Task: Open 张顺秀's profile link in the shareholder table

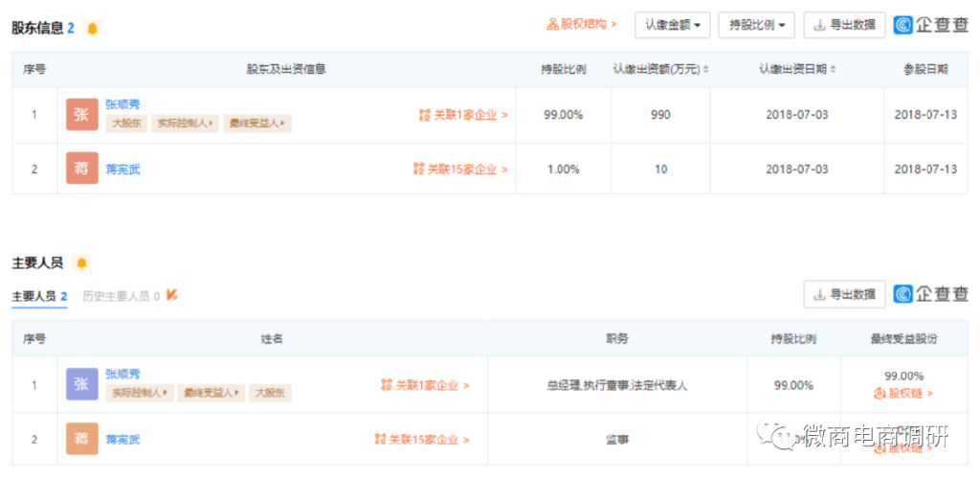Action: (x=122, y=104)
